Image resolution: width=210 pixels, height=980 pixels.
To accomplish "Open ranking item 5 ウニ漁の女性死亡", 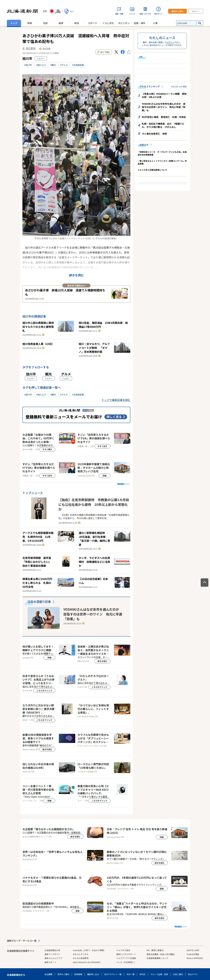I will point(154,134).
